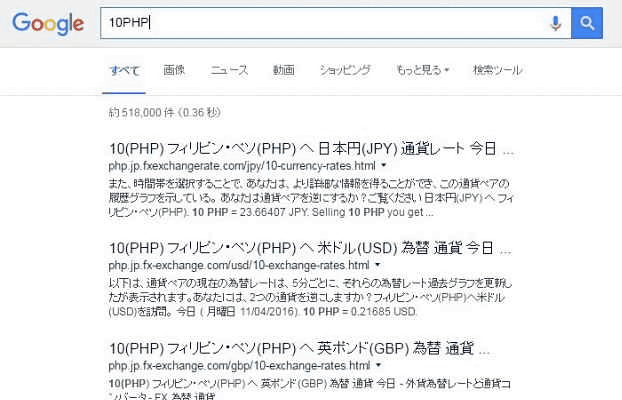This screenshot has width=622, height=400.
Task: Expand arrow beside fx-exchange.com usd URL
Action: 378,265
